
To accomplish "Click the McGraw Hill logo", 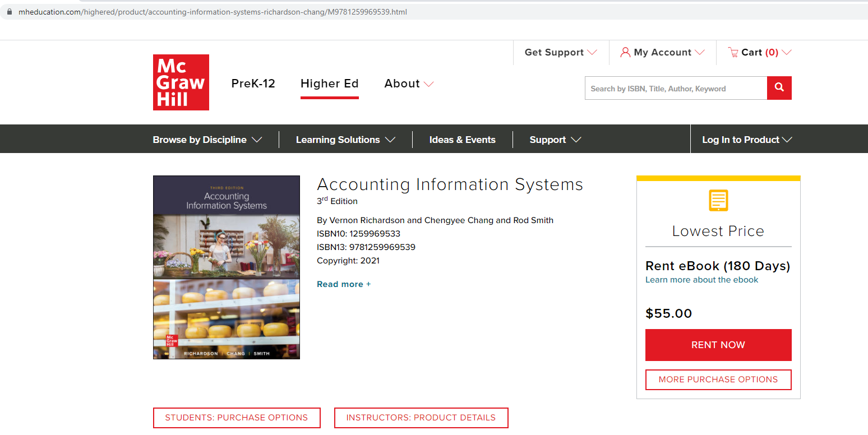I will pyautogui.click(x=181, y=82).
